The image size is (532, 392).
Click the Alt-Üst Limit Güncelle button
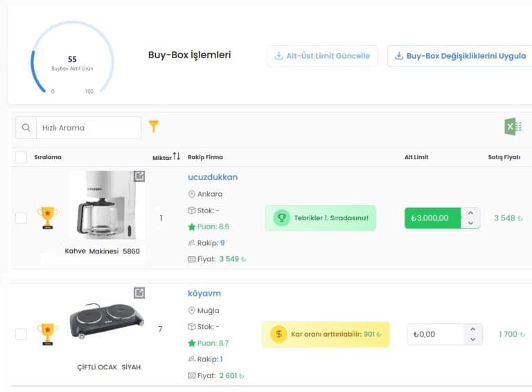tap(322, 56)
